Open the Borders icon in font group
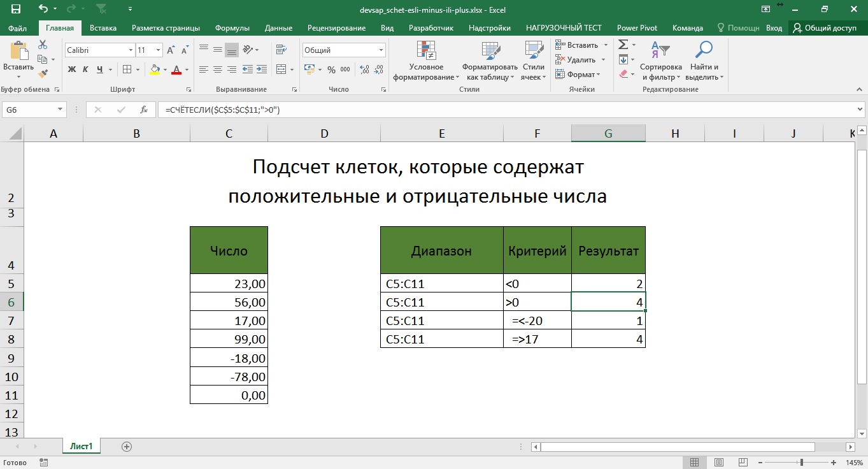Image resolution: width=868 pixels, height=469 pixels. pos(127,69)
